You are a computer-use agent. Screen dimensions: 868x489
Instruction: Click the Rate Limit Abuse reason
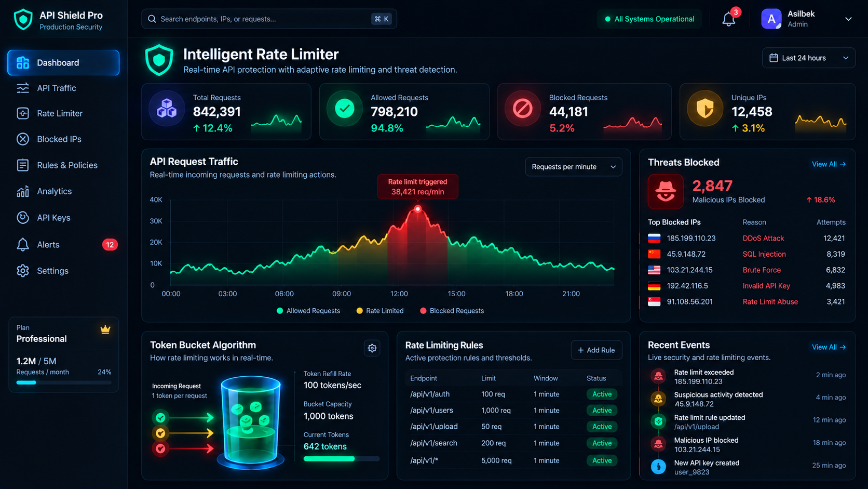coord(770,302)
